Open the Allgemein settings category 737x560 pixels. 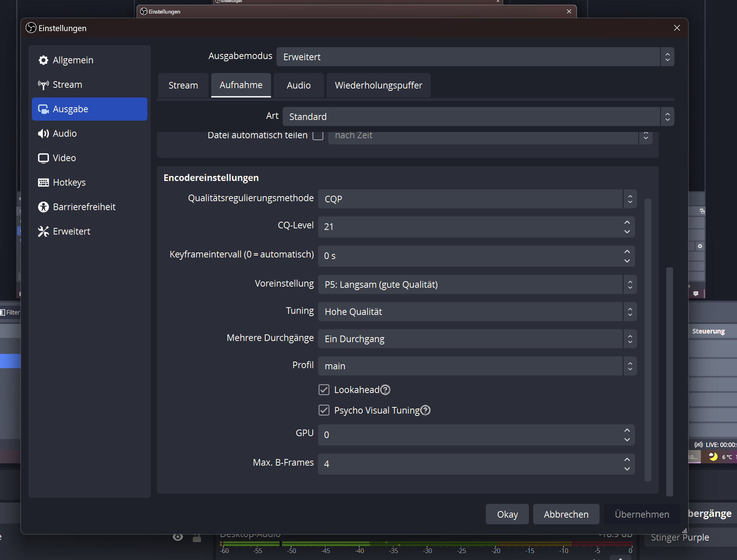pos(89,60)
